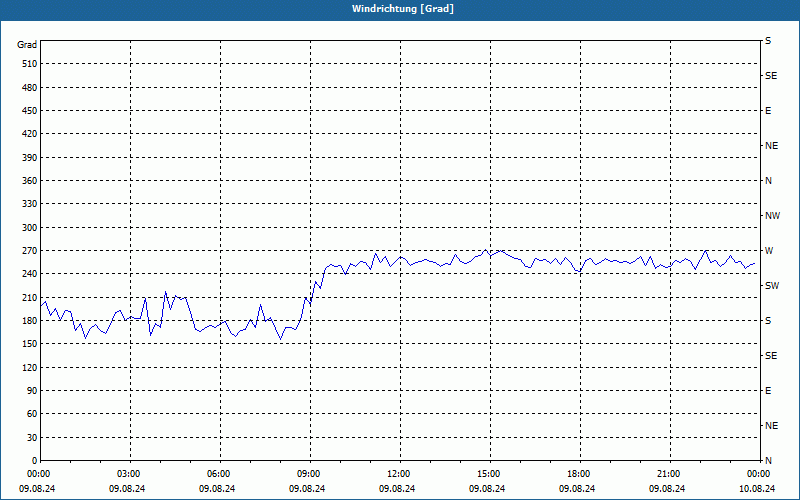Image resolution: width=800 pixels, height=500 pixels.
Task: Click the chart title Windrichtung [Grad]
Action: (403, 9)
